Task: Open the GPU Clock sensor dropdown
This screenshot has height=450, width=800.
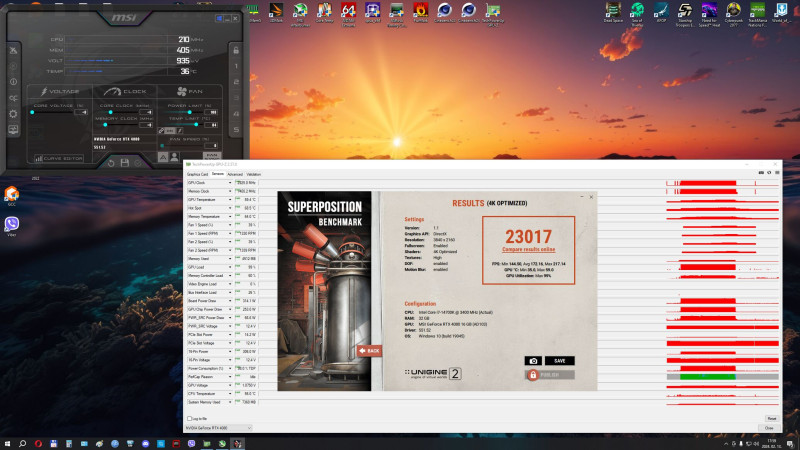Action: (x=230, y=183)
